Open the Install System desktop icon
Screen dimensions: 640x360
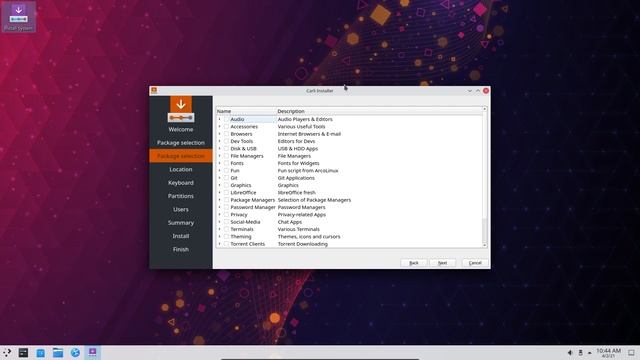[x=18, y=17]
